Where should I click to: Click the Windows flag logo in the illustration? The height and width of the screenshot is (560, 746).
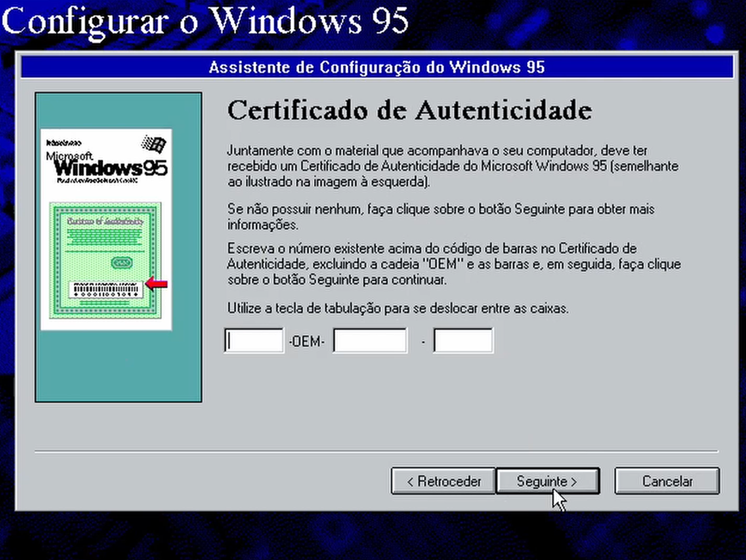154,144
